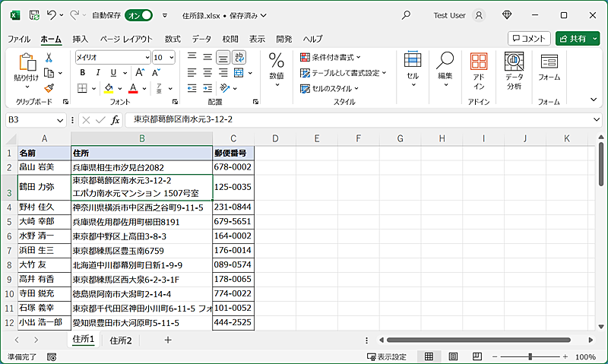Open the データ ribbon tab

(x=201, y=39)
